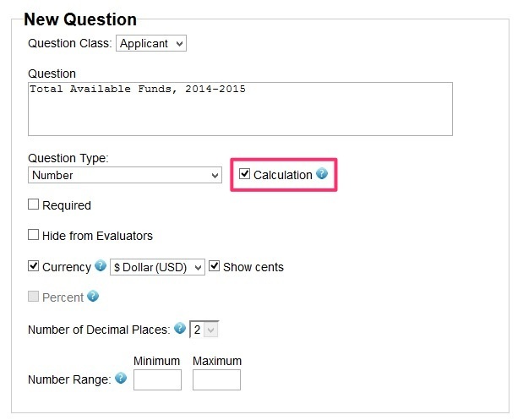This screenshot has width=523, height=420.
Task: Check Hide from Evaluators
Action: point(33,235)
